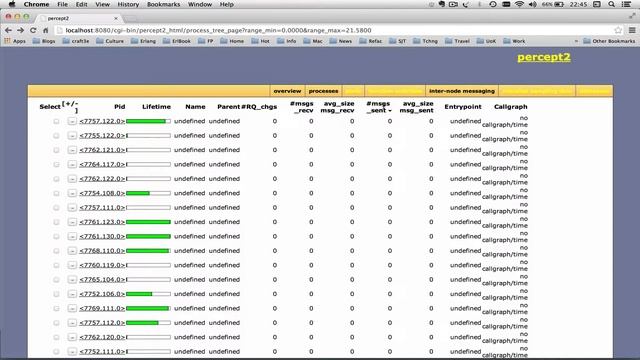
Task: Open the Work bookmark folder
Action: coord(514,41)
